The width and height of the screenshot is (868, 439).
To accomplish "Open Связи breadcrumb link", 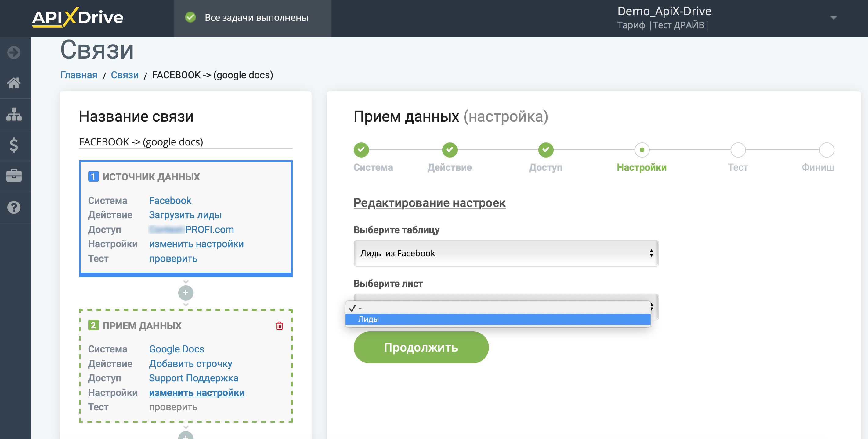I will point(125,75).
